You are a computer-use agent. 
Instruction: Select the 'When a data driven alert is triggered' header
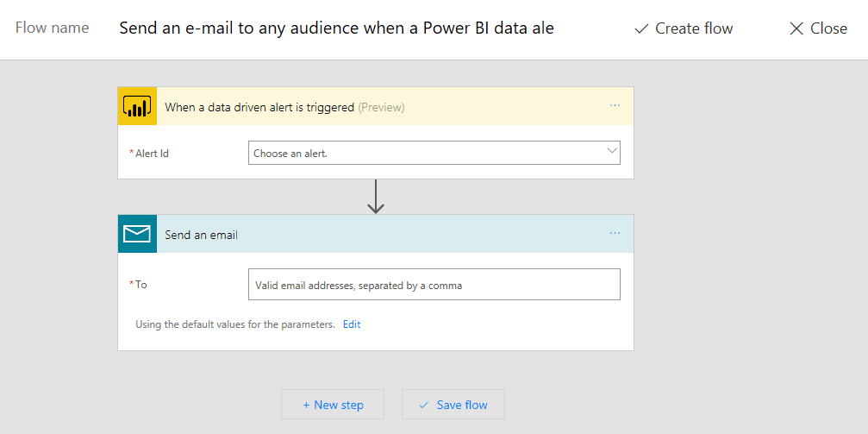click(376, 106)
